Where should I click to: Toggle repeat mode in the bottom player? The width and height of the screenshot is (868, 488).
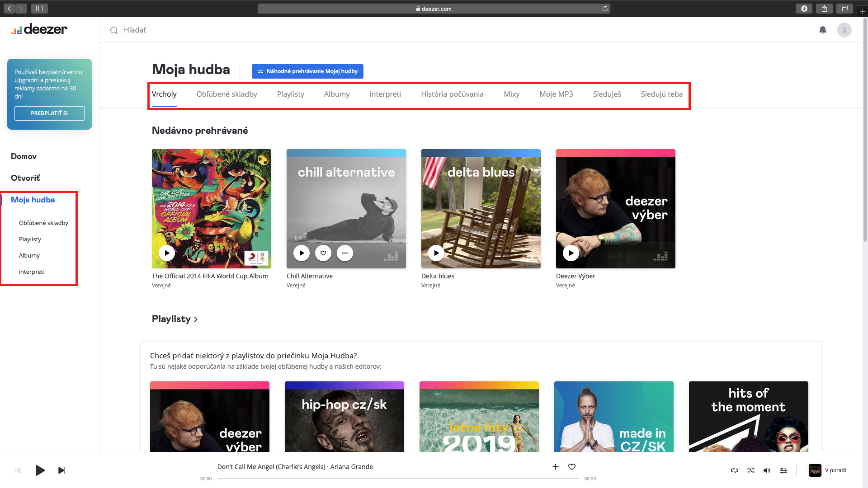pos(735,470)
